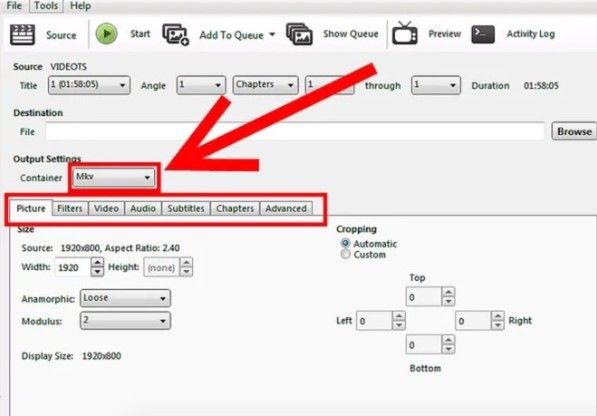Increase Width with the up stepper arrow
597x416 pixels.
pos(97,262)
